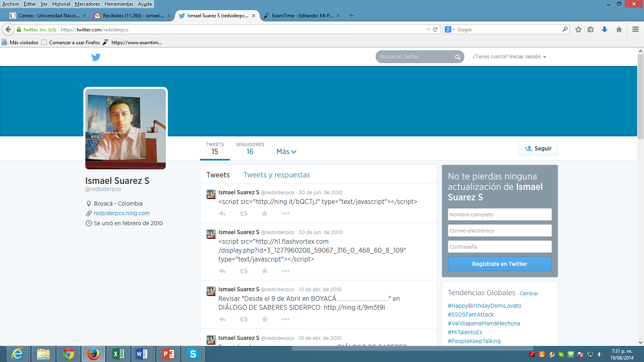
Task: Open the Firefox hamburger menu
Action: coord(636,29)
